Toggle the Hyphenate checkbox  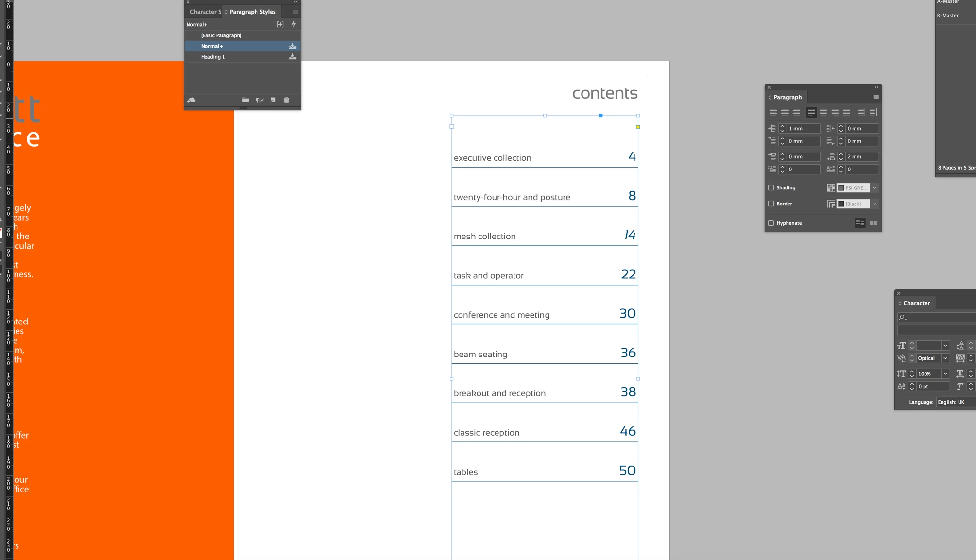(771, 223)
